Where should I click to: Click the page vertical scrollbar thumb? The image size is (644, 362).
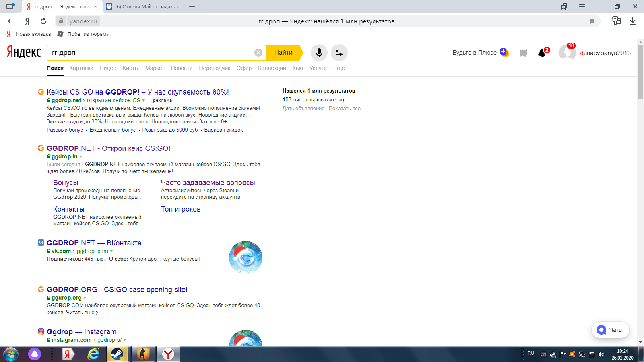click(x=640, y=72)
